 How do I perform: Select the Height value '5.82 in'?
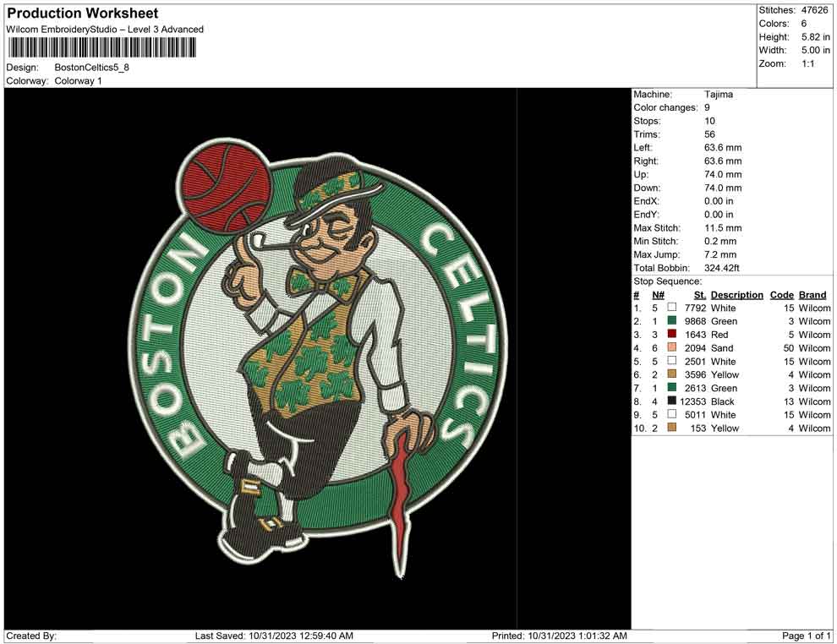(816, 37)
